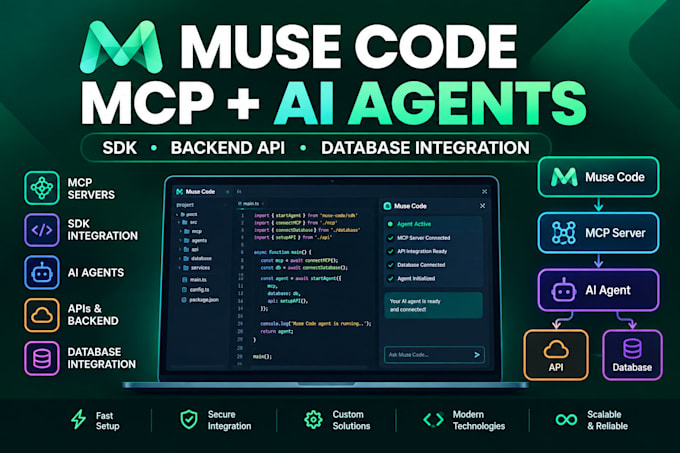Click the console.log code line
Image resolution: width=680 pixels, height=453 pixels.
316,323
